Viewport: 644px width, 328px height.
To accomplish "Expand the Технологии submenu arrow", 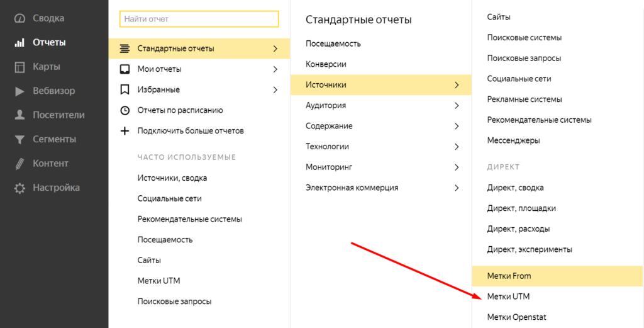I will point(457,147).
